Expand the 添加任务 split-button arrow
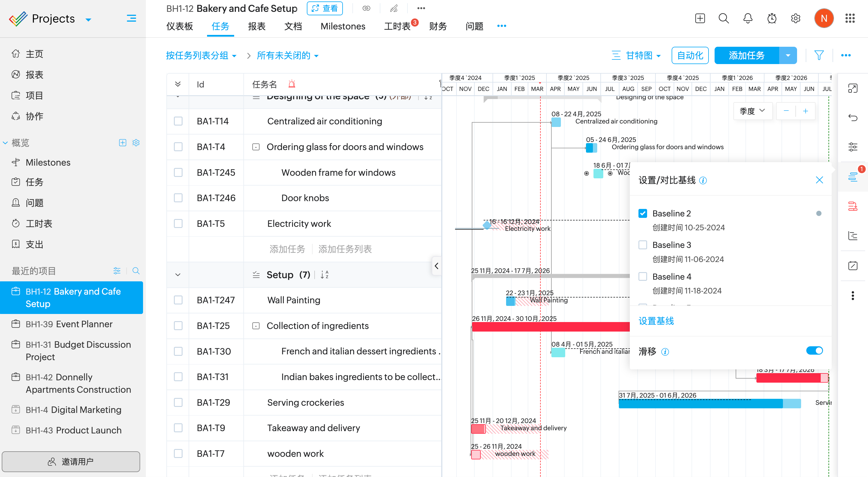This screenshot has height=477, width=868. pyautogui.click(x=788, y=55)
